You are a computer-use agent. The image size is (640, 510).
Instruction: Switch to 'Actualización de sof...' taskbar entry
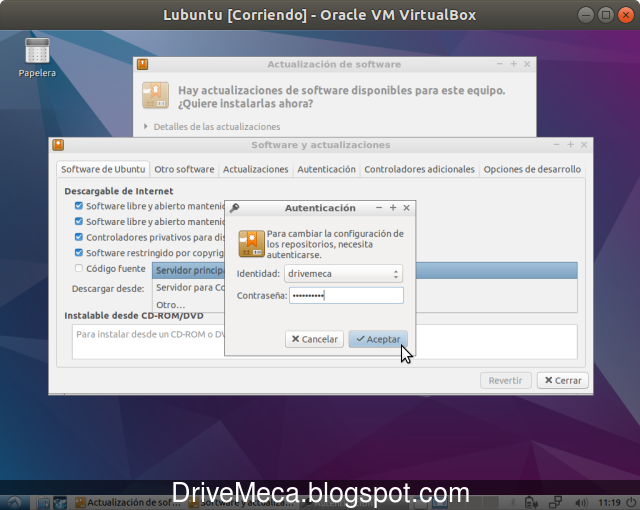[x=129, y=503]
